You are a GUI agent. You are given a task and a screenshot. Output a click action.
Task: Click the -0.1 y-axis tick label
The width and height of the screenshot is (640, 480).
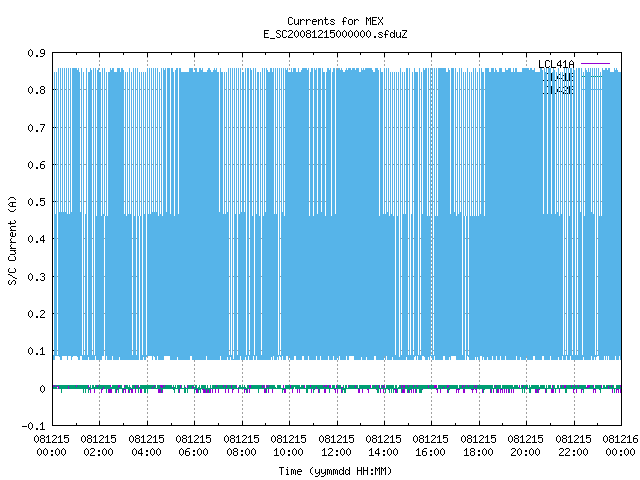coord(33,426)
